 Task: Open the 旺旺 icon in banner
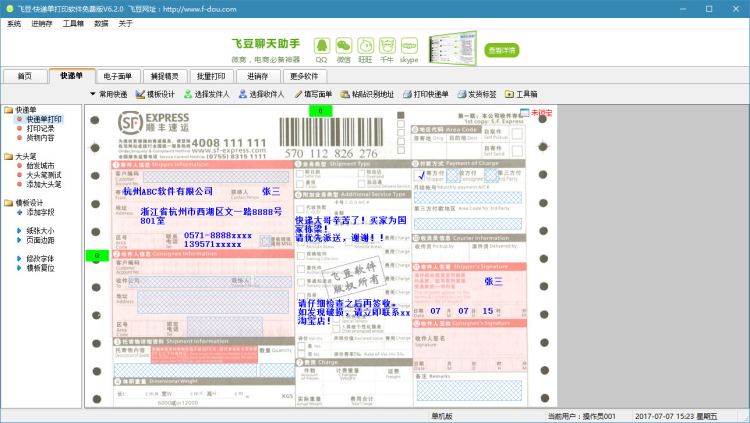click(365, 46)
